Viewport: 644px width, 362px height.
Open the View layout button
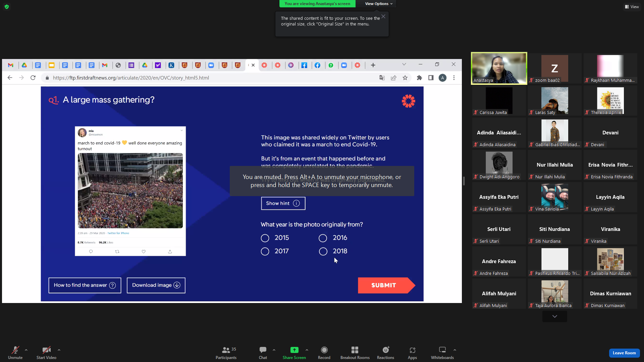tap(632, 7)
